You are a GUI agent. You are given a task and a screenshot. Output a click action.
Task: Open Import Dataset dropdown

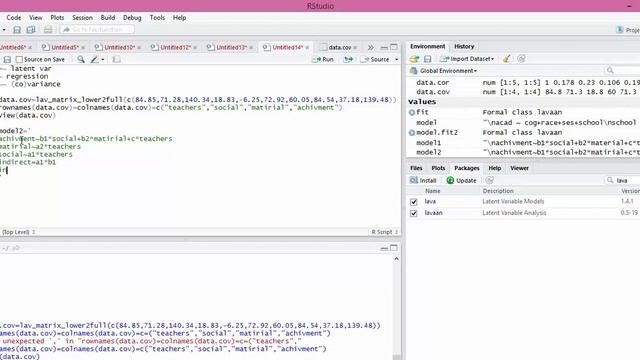pos(467,59)
